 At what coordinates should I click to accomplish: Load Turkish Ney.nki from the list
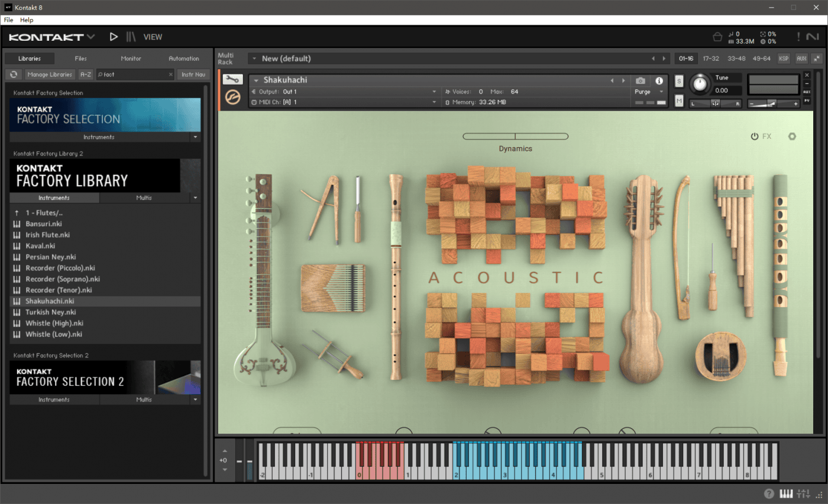click(50, 312)
